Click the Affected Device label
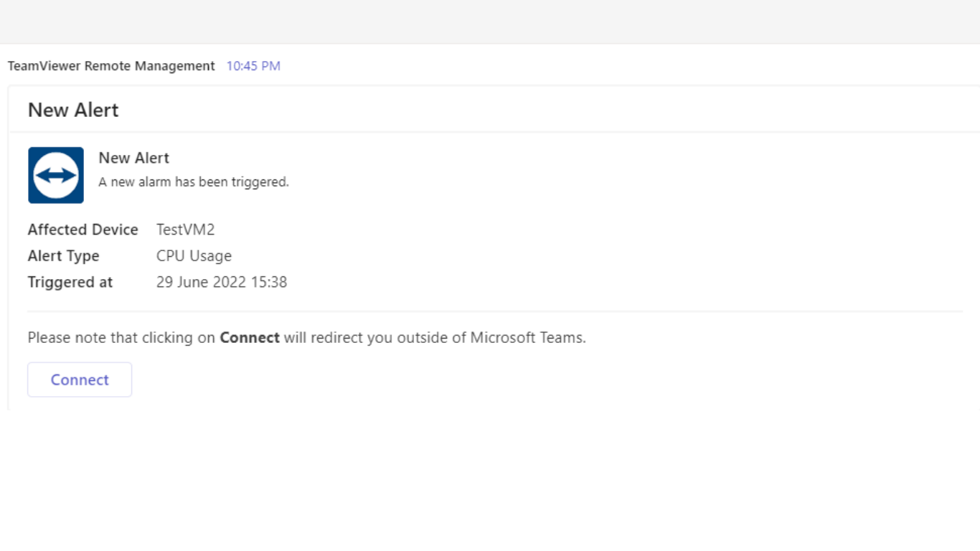Image resolution: width=980 pixels, height=551 pixels. [83, 230]
